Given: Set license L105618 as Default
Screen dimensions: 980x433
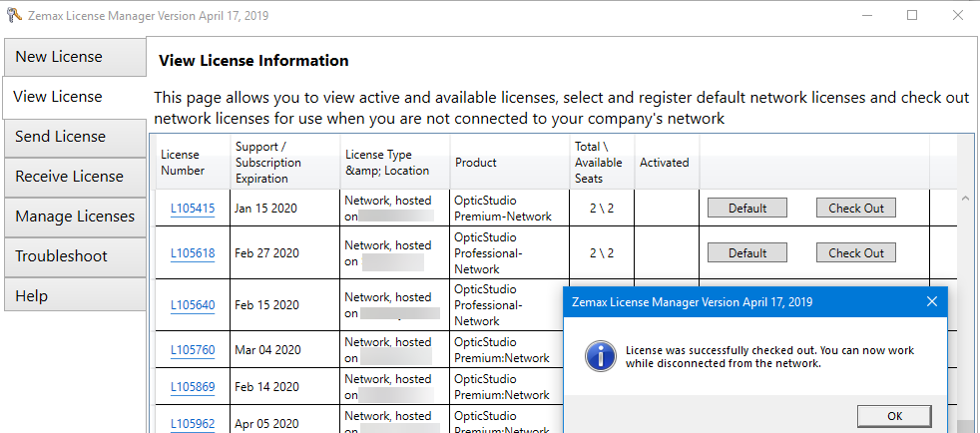Looking at the screenshot, I should coord(746,253).
